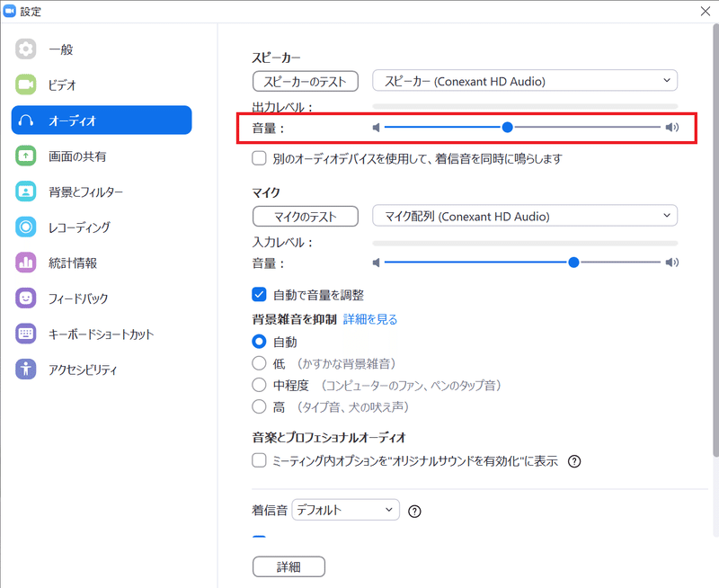Select the 低 background noise suppression option
Viewport: 719px width, 588px height.
pyautogui.click(x=260, y=361)
